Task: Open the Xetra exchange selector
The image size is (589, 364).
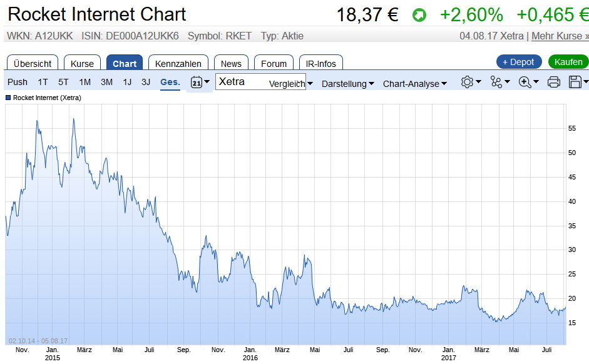Action: (x=260, y=82)
